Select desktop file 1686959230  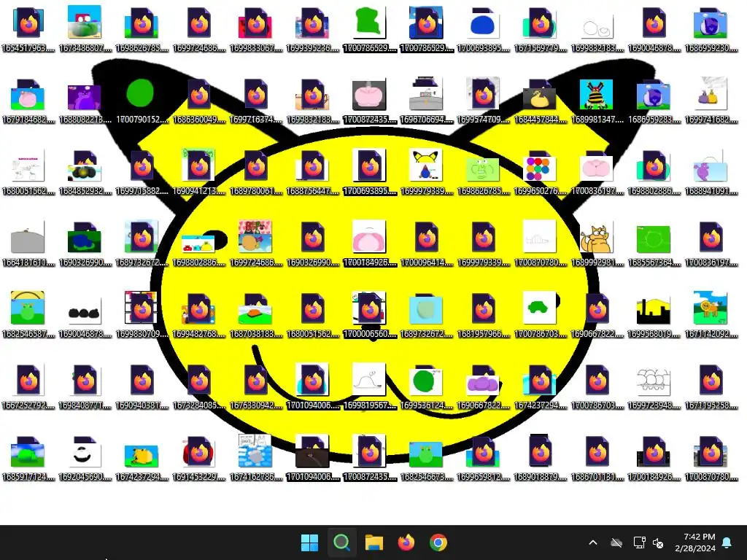(711, 28)
